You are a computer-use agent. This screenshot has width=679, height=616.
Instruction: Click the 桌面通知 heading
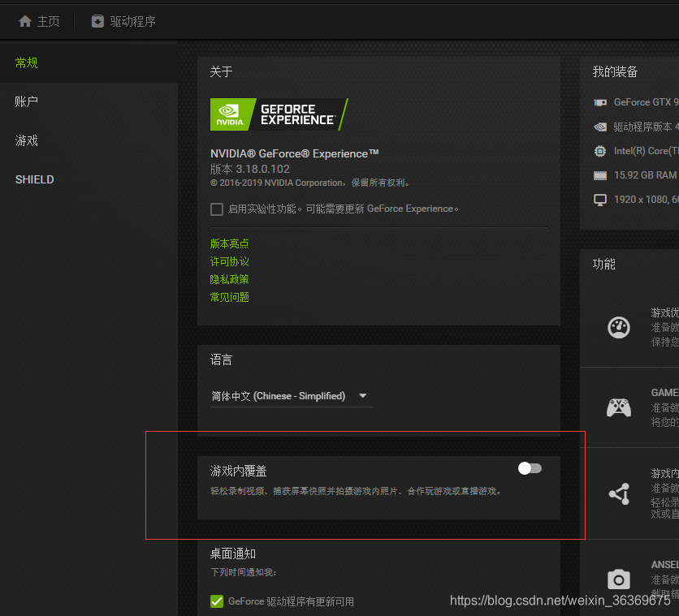[x=233, y=554]
